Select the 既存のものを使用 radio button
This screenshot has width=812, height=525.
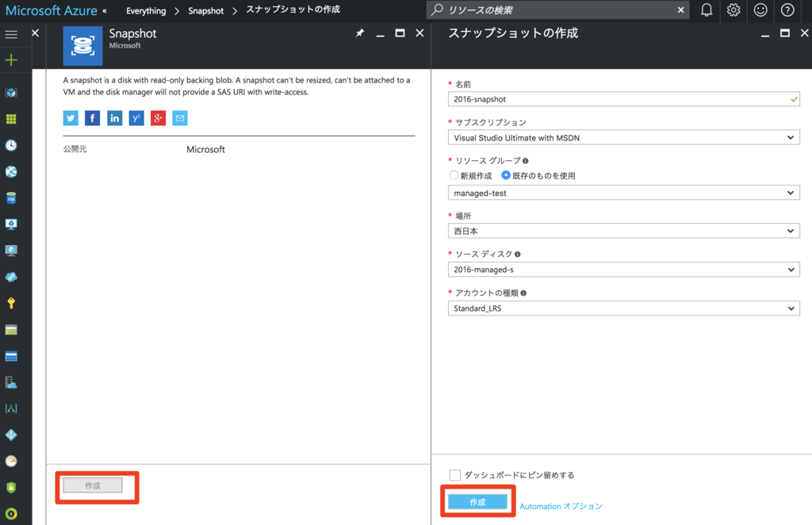click(506, 174)
